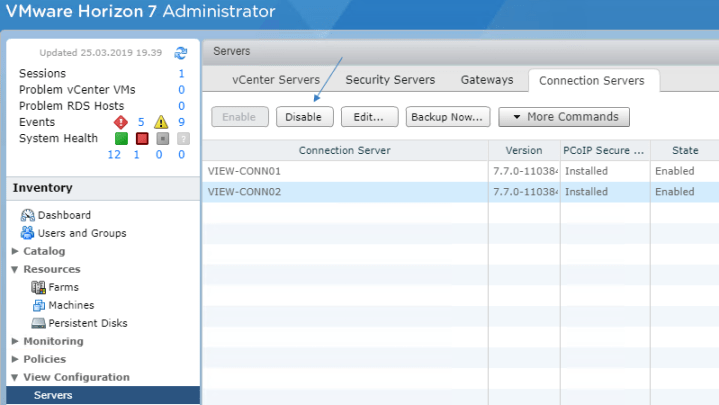Click the System Health label
The image size is (719, 405).
[58, 139]
